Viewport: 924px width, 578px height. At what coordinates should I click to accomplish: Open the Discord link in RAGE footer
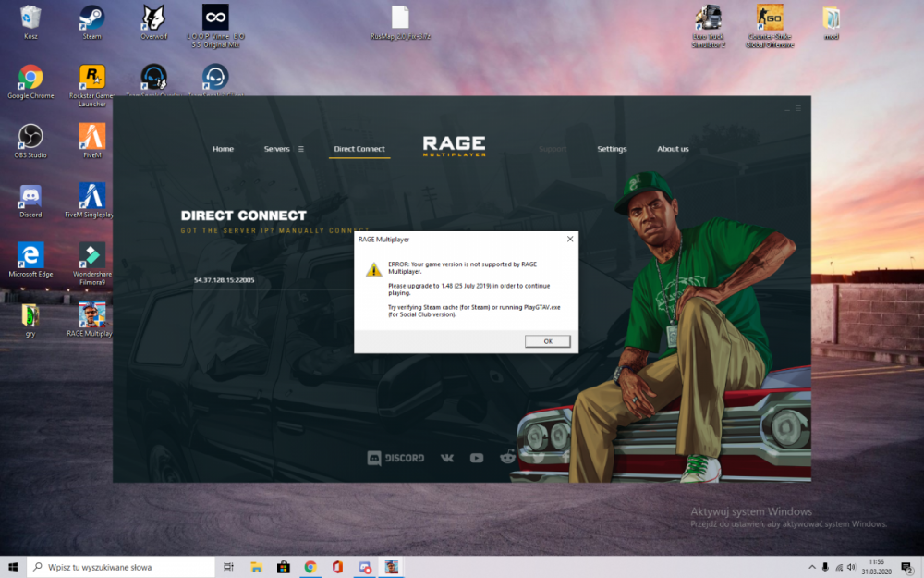(x=395, y=458)
